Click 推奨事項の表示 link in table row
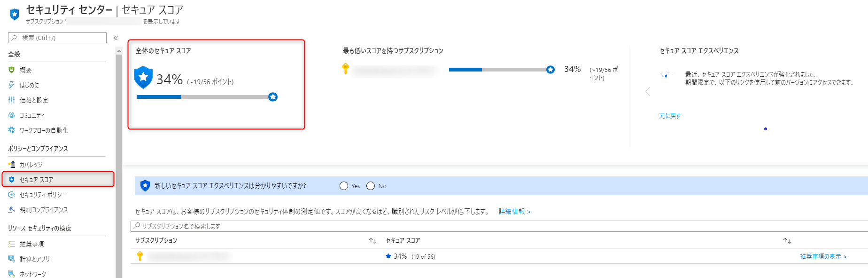Viewport: 868px width, 278px height. [823, 256]
